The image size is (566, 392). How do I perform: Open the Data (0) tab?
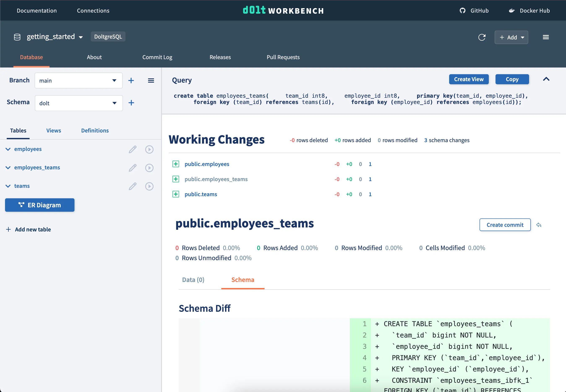(x=193, y=280)
